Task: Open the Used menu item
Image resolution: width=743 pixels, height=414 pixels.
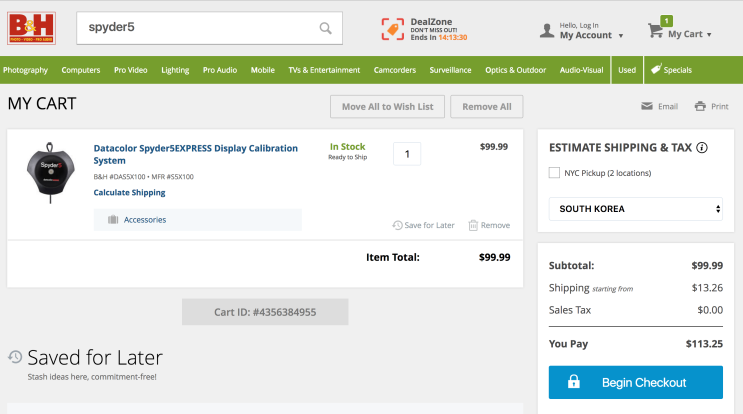Action: point(627,70)
